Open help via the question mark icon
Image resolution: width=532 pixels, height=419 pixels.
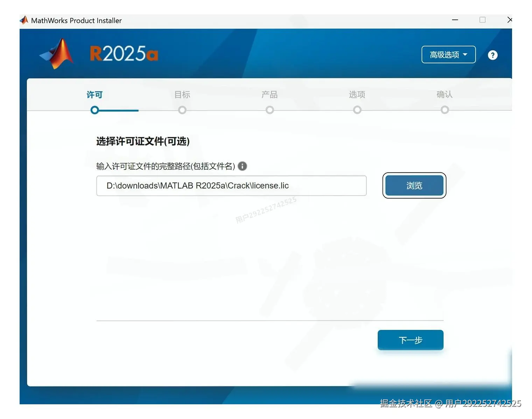coord(492,55)
